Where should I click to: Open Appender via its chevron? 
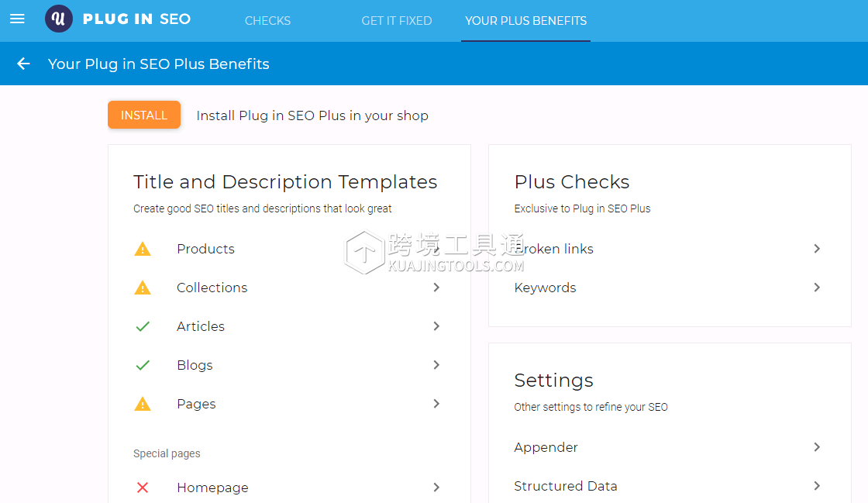[817, 446]
